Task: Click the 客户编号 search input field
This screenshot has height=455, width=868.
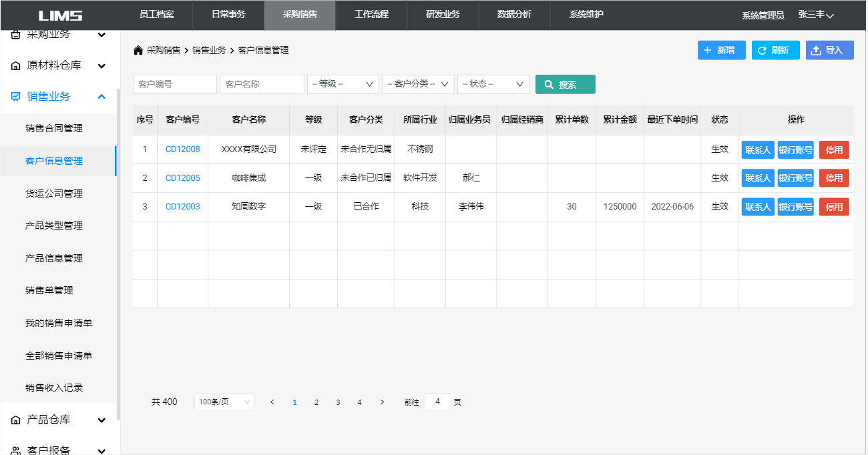Action: click(x=174, y=84)
